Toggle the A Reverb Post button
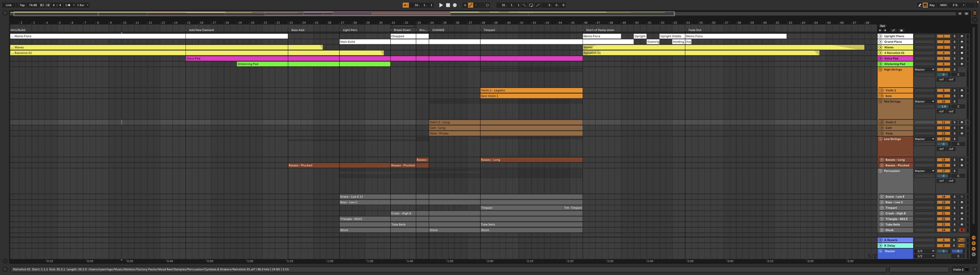980x275 pixels. click(961, 240)
